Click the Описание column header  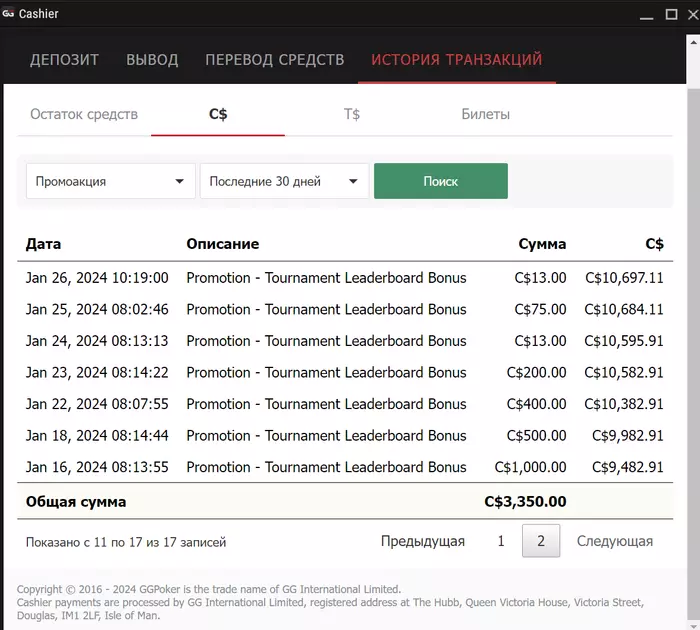point(223,244)
